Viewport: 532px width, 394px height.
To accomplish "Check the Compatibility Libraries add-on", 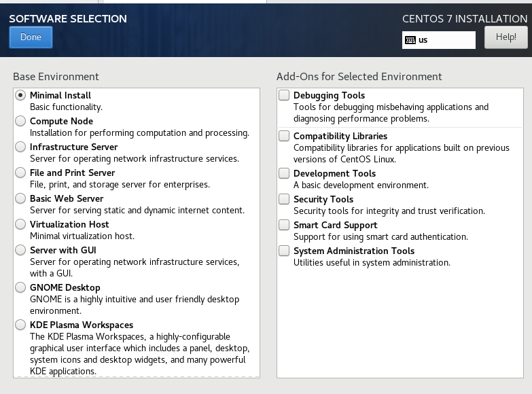I will pos(284,137).
